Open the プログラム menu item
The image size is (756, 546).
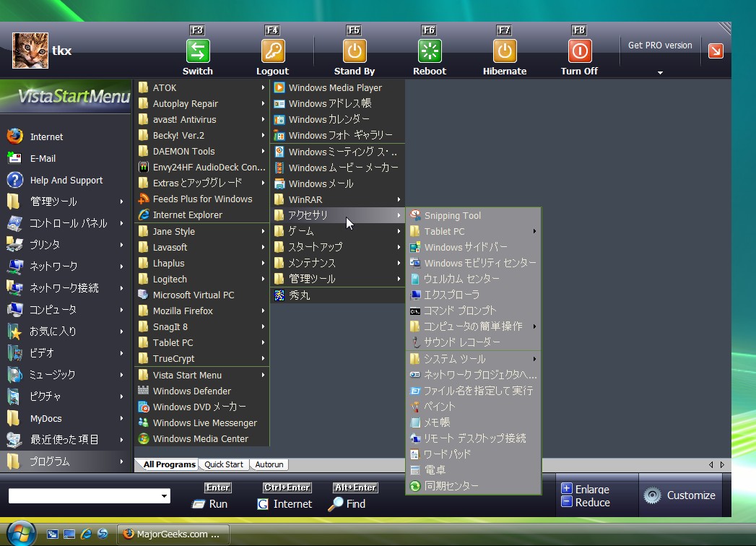66,461
